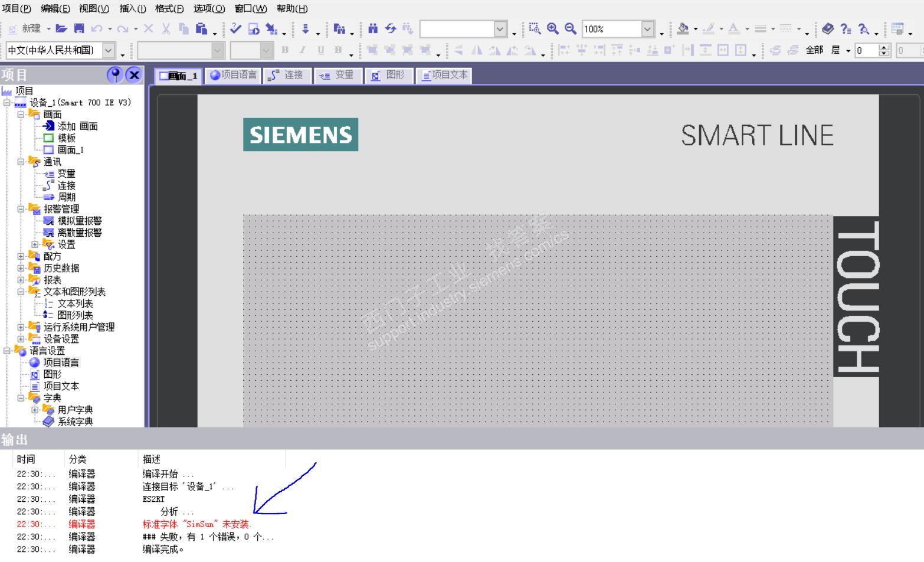Open the 插入(I) menu
This screenshot has width=924, height=562.
tap(133, 8)
